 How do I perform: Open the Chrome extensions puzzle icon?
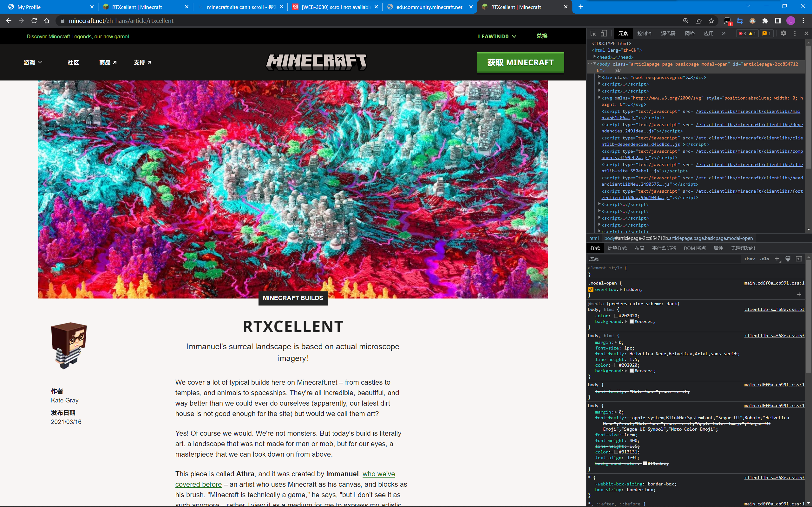(765, 21)
